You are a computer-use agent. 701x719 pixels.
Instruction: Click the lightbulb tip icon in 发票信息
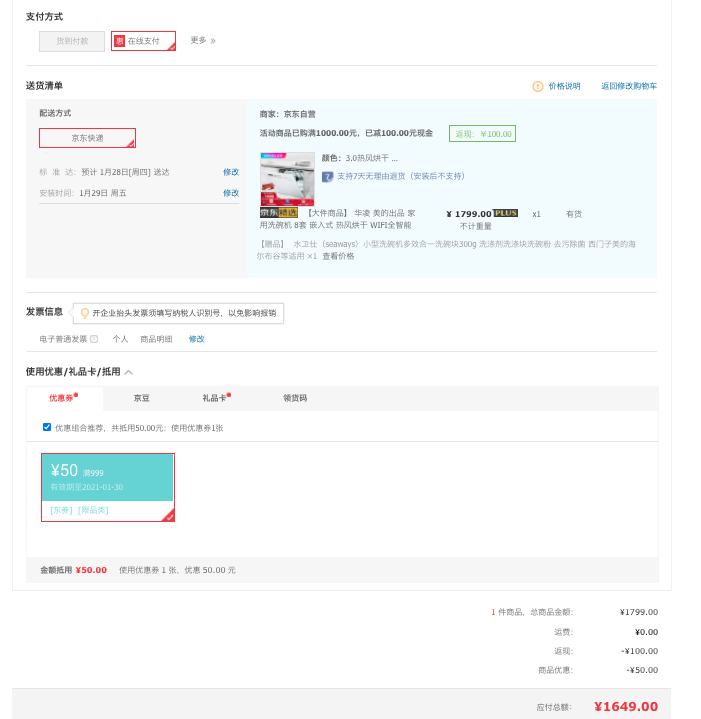pyautogui.click(x=84, y=313)
